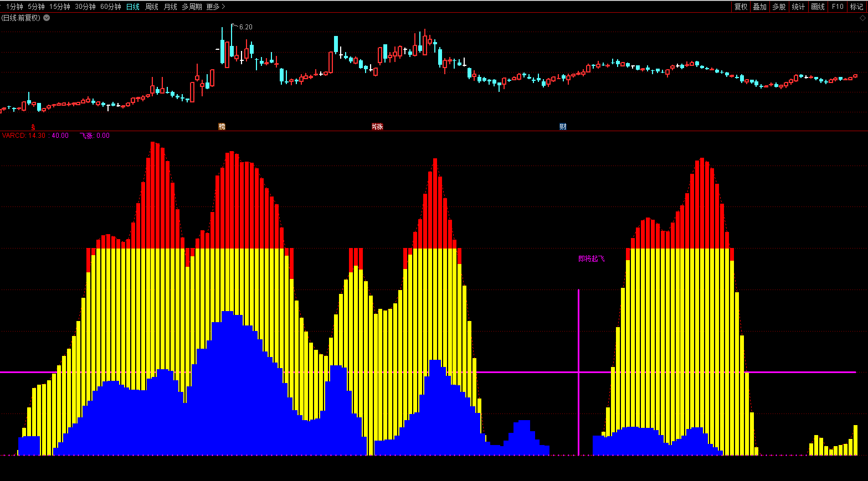Click the diamond icon at chart corner
The height and width of the screenshot is (481, 868).
coord(862,18)
